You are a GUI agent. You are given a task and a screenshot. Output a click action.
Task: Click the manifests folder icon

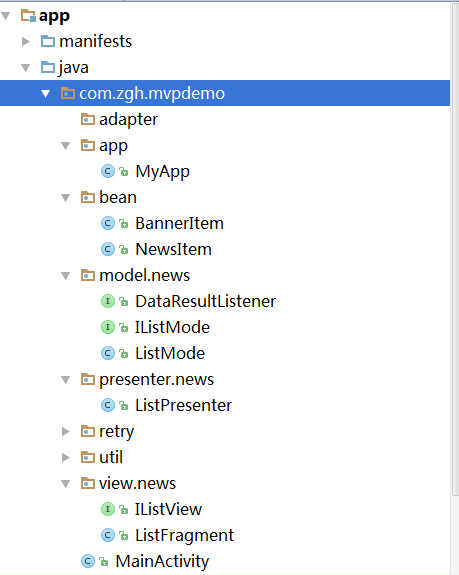pos(48,41)
